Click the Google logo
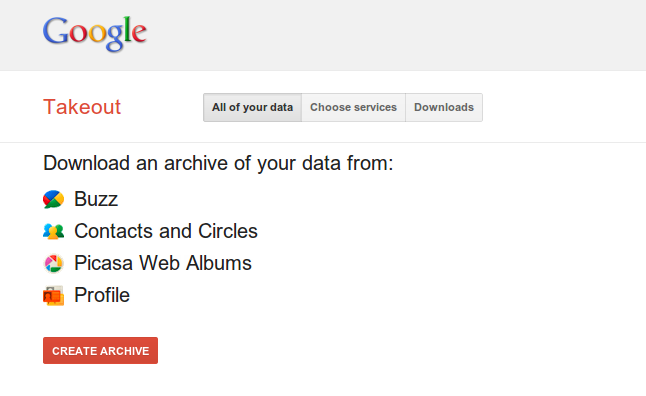 tap(95, 34)
